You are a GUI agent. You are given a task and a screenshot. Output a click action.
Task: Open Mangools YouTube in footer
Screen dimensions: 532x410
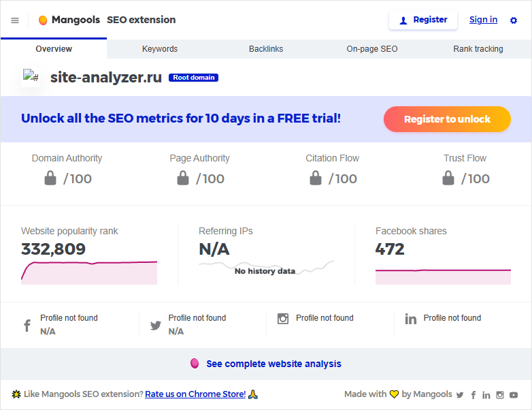click(514, 395)
